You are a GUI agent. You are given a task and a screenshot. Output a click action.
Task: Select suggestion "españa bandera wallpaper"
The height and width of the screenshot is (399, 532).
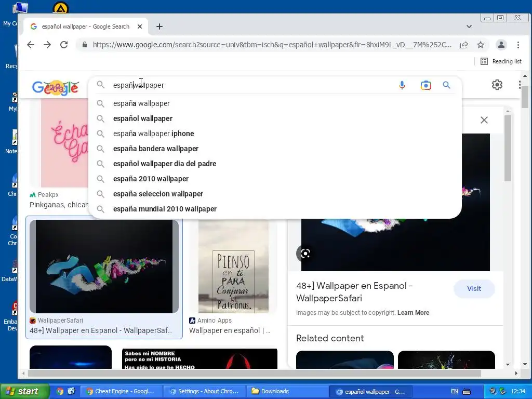275,149
